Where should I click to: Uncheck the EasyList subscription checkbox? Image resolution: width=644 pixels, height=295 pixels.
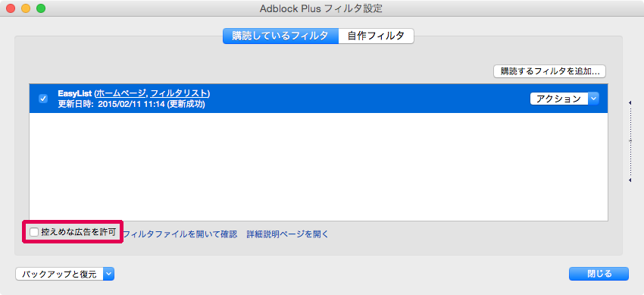(42, 99)
